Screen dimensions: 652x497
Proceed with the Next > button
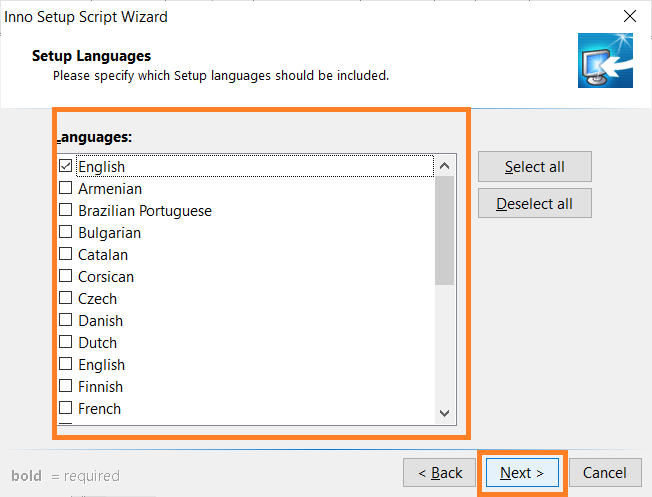(522, 473)
